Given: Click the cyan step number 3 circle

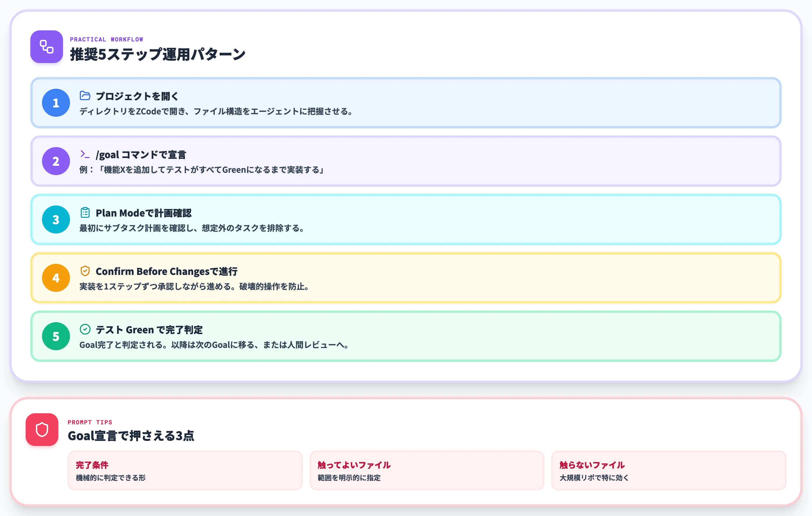Looking at the screenshot, I should tap(56, 219).
